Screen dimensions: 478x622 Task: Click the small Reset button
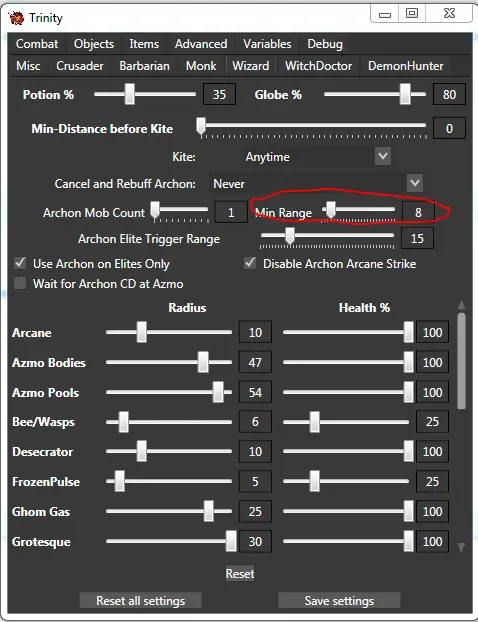[x=240, y=574]
